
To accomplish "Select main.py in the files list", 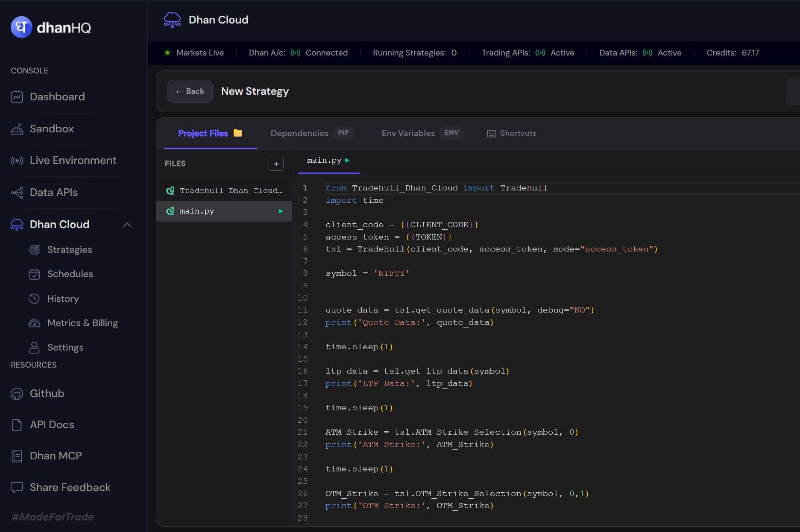I will [224, 211].
